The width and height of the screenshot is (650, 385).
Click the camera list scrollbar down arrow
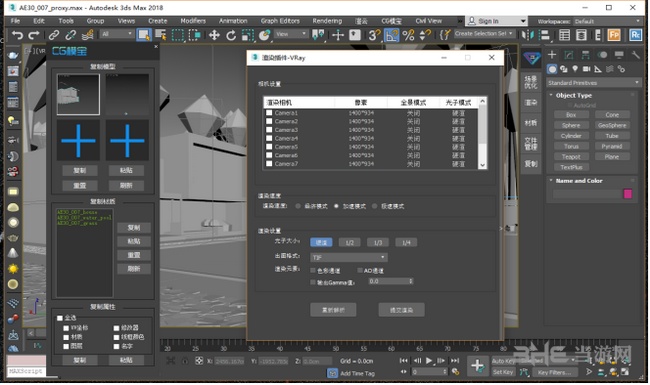(483, 165)
